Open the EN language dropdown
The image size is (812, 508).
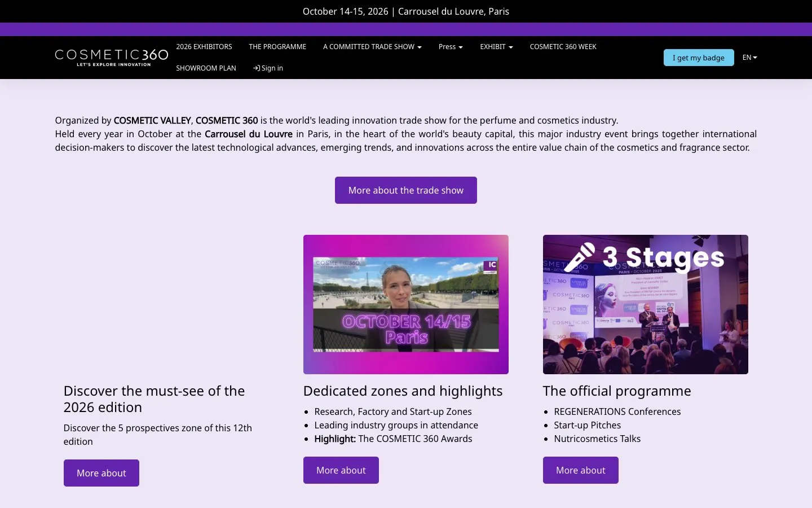(x=749, y=58)
